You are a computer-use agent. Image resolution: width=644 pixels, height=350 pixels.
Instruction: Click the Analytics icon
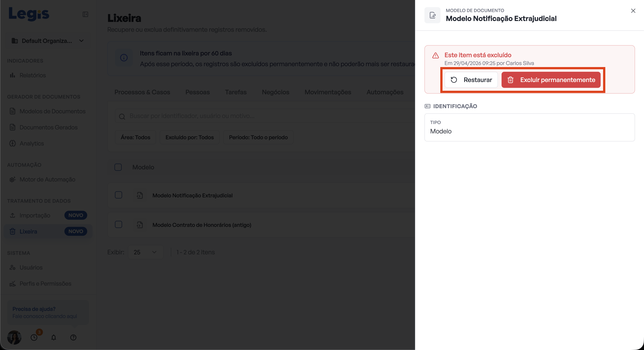pos(13,143)
